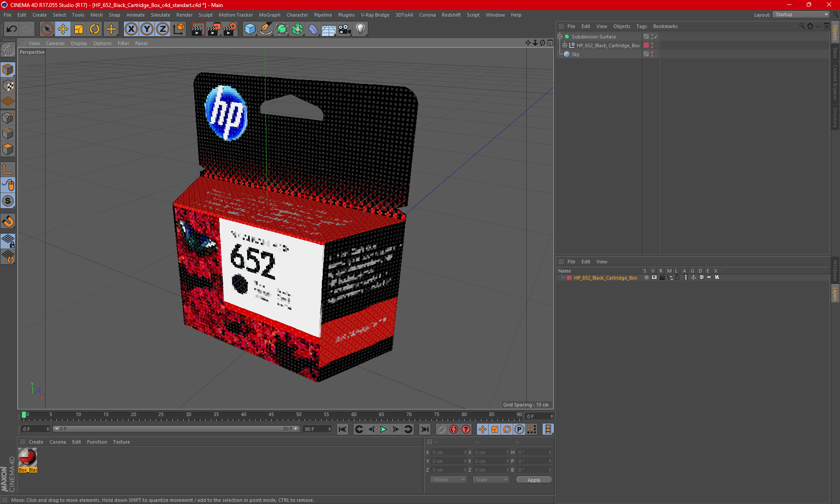Select the Scale tool
Viewport: 840px width, 504px height.
[79, 29]
